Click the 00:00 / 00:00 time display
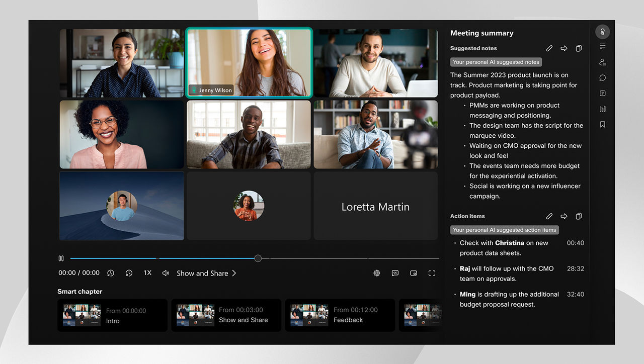This screenshot has width=644, height=364. coord(79,273)
